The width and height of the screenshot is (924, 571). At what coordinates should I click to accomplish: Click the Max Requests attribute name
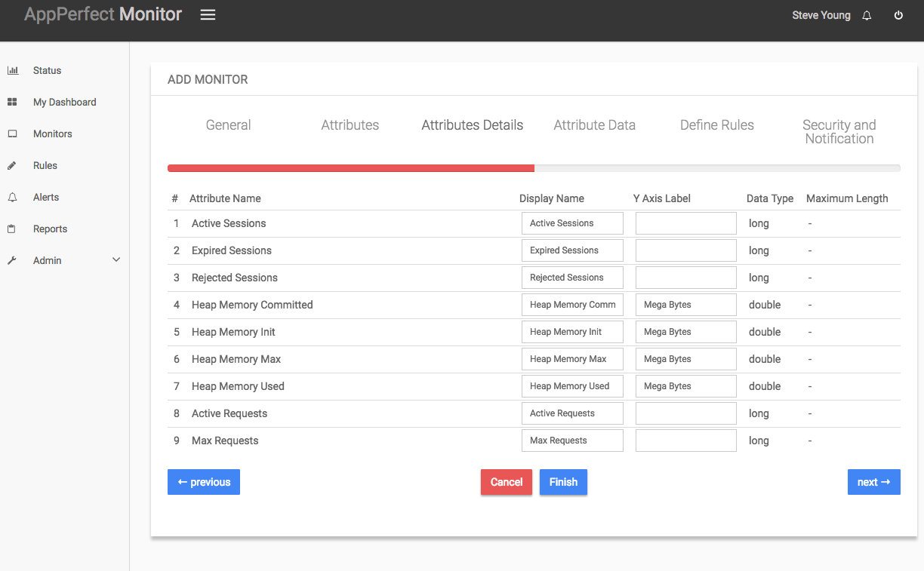pos(225,441)
